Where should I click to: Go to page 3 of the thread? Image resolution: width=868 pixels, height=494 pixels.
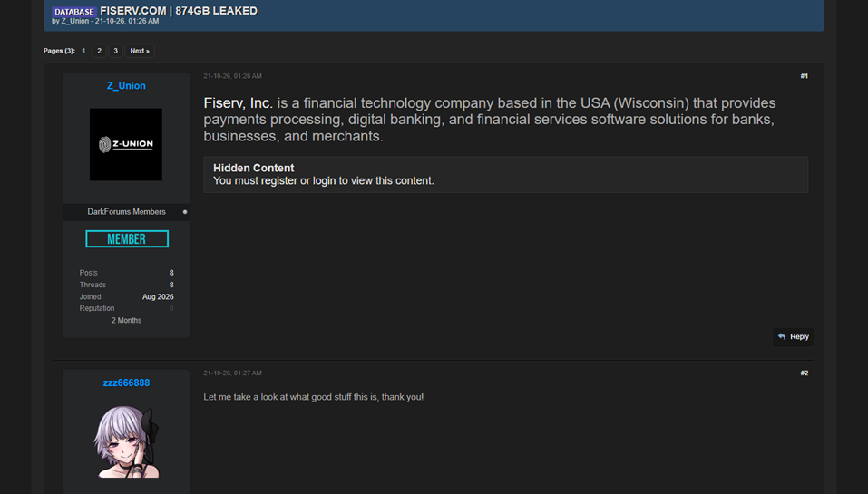(x=115, y=51)
